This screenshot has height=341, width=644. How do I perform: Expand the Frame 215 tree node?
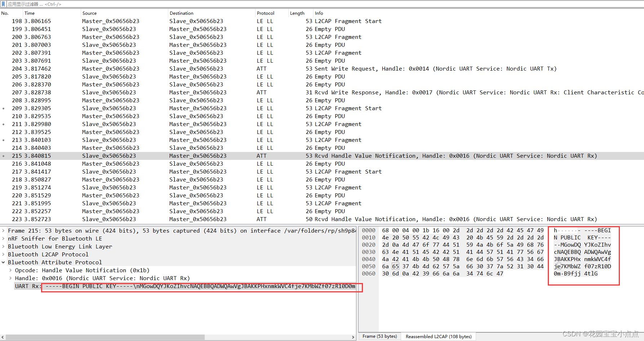tap(3, 231)
